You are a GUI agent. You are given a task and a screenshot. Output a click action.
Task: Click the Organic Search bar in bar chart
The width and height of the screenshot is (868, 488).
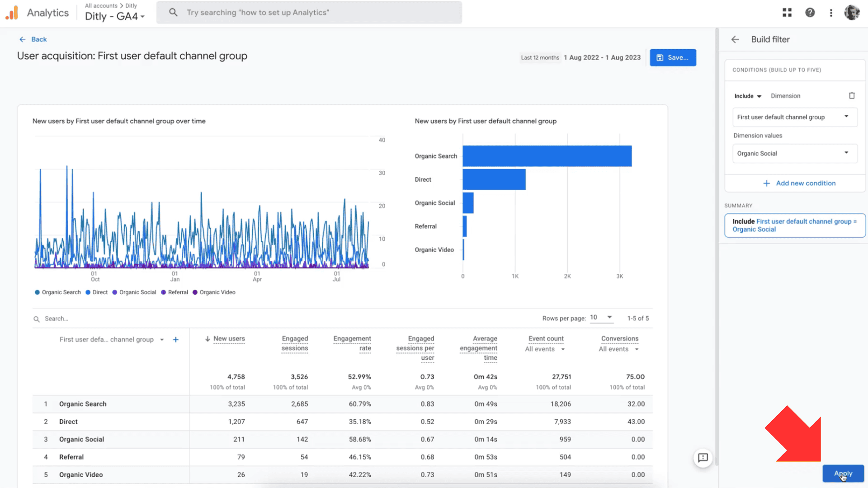coord(547,156)
